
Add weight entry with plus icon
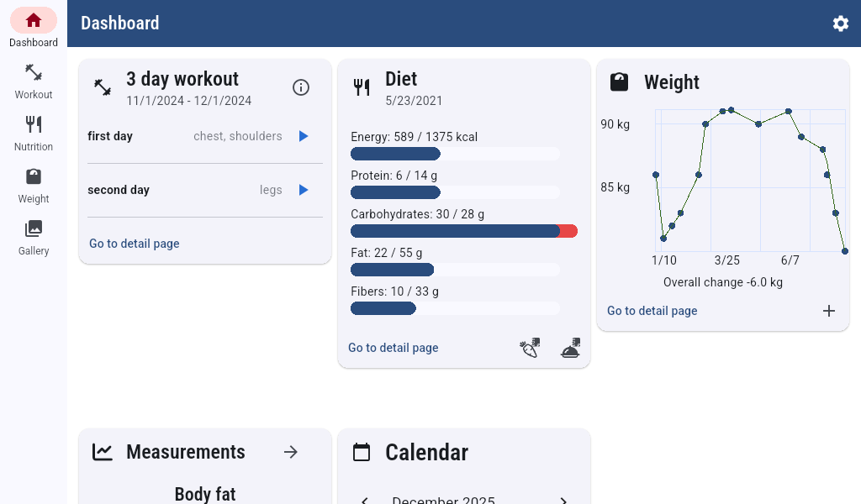829,311
